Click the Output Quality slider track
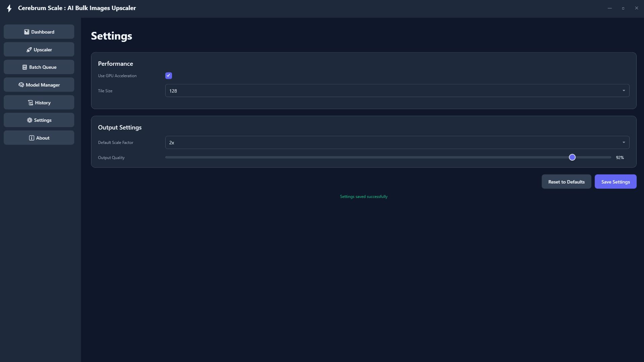The image size is (644, 362). pyautogui.click(x=388, y=157)
